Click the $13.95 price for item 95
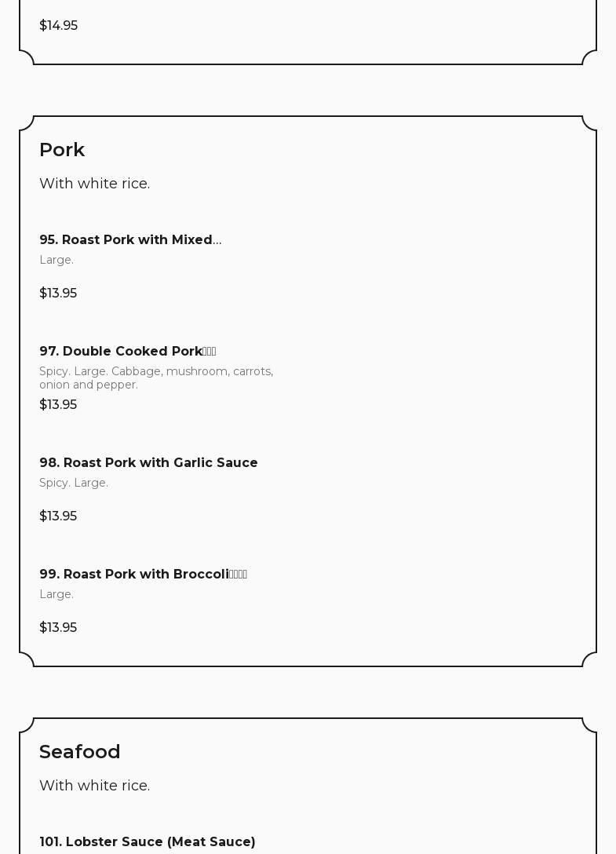 point(58,294)
